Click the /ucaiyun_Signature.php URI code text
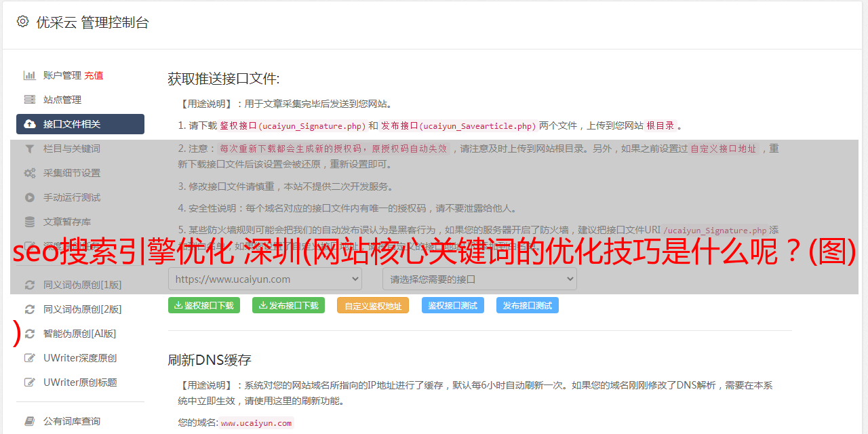This screenshot has height=434, width=868. coord(715,231)
